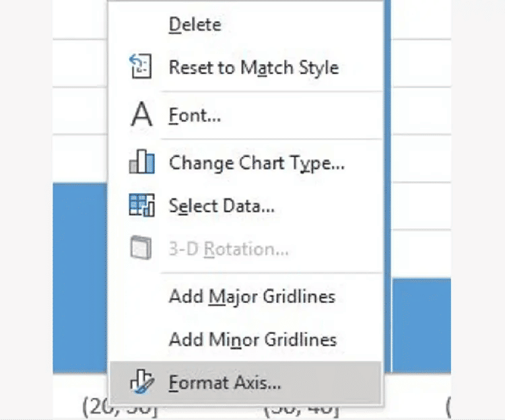Viewport: 505px width, 420px height.
Task: Click the Select Data table icon
Action: click(x=141, y=205)
